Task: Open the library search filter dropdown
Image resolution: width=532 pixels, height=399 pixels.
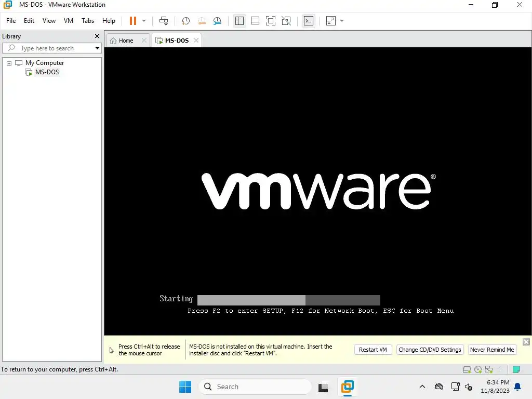Action: point(97,48)
